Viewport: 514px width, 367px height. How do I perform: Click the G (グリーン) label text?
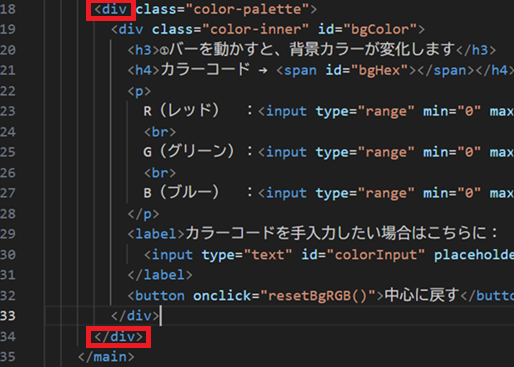189,152
